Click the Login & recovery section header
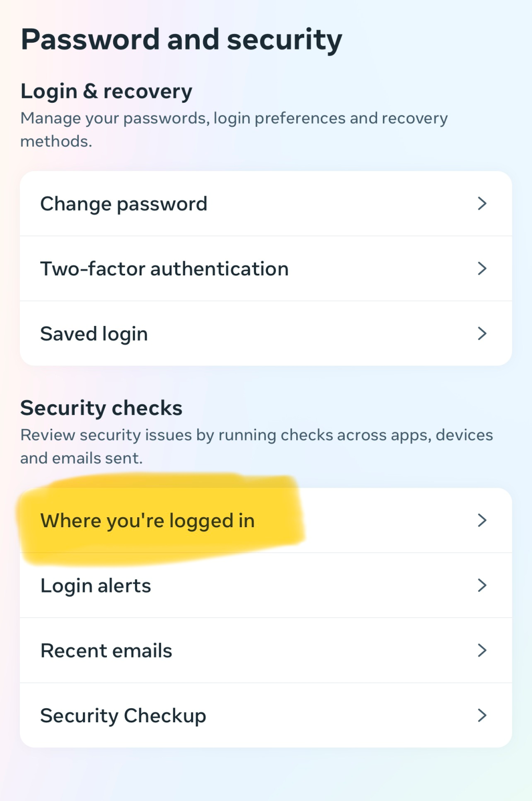The image size is (532, 801). (105, 90)
